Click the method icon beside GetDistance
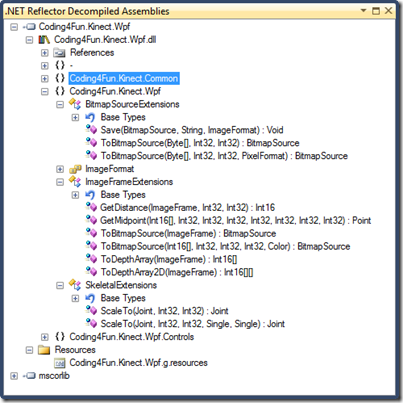Image resolution: width=403 pixels, height=403 pixels. (x=91, y=207)
